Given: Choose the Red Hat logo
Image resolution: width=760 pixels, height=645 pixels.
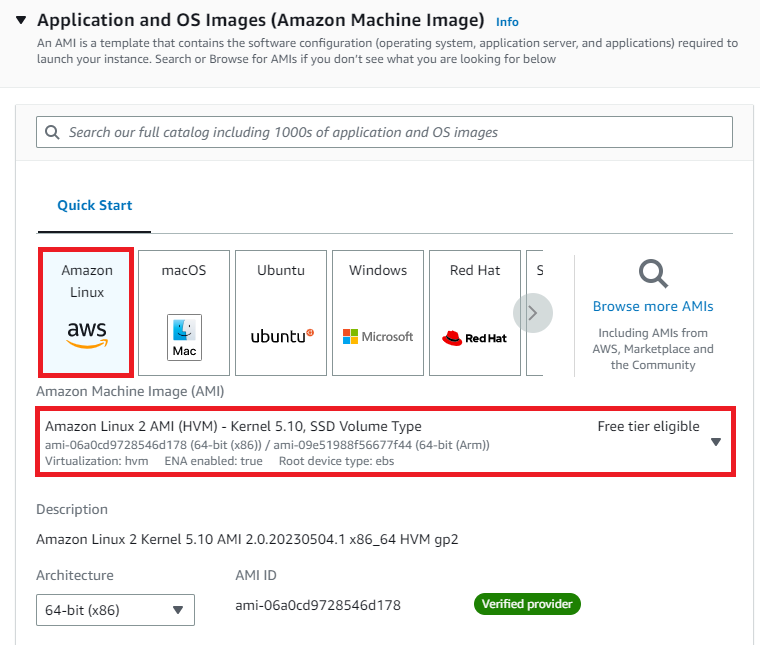Looking at the screenshot, I should (474, 338).
